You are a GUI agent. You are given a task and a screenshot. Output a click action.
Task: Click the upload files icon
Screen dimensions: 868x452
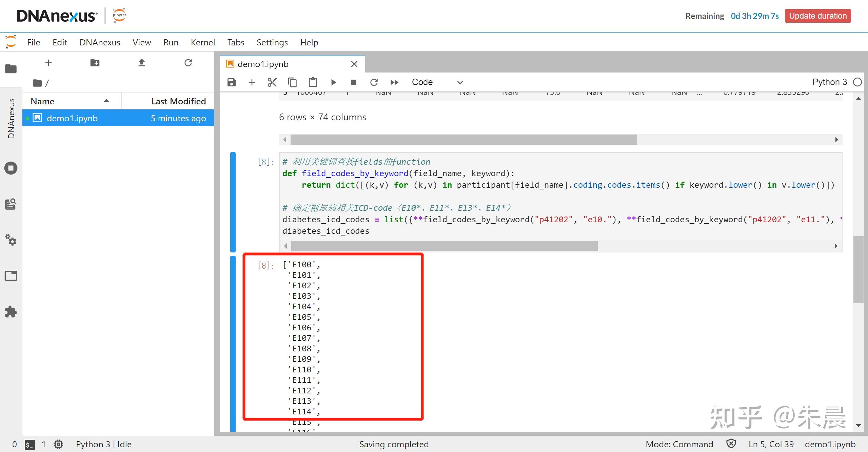click(x=142, y=63)
